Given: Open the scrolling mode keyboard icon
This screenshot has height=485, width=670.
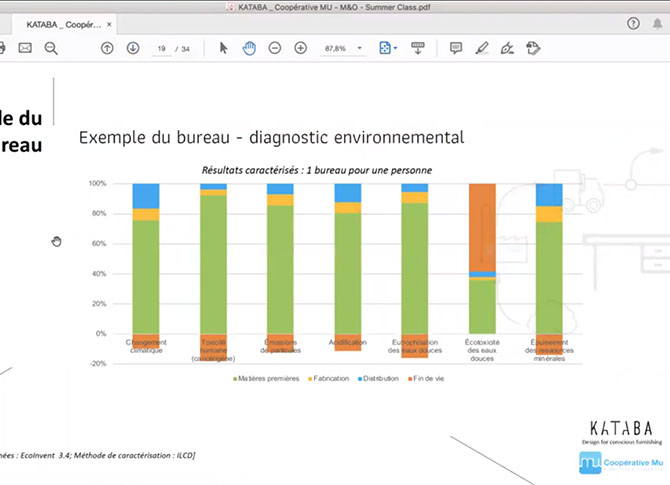Looking at the screenshot, I should click(x=418, y=48).
